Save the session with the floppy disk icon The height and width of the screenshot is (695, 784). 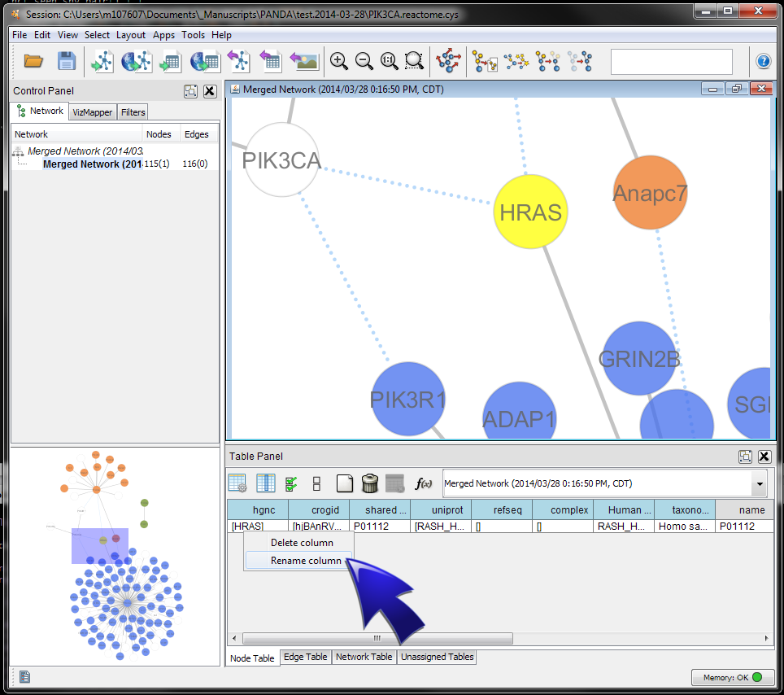tap(66, 61)
